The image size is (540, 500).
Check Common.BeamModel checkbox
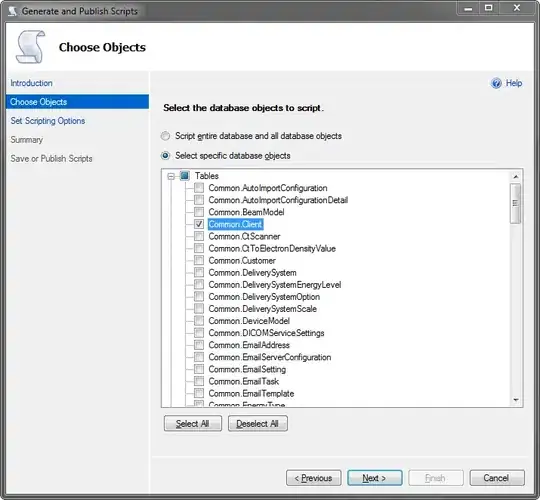pyautogui.click(x=199, y=212)
